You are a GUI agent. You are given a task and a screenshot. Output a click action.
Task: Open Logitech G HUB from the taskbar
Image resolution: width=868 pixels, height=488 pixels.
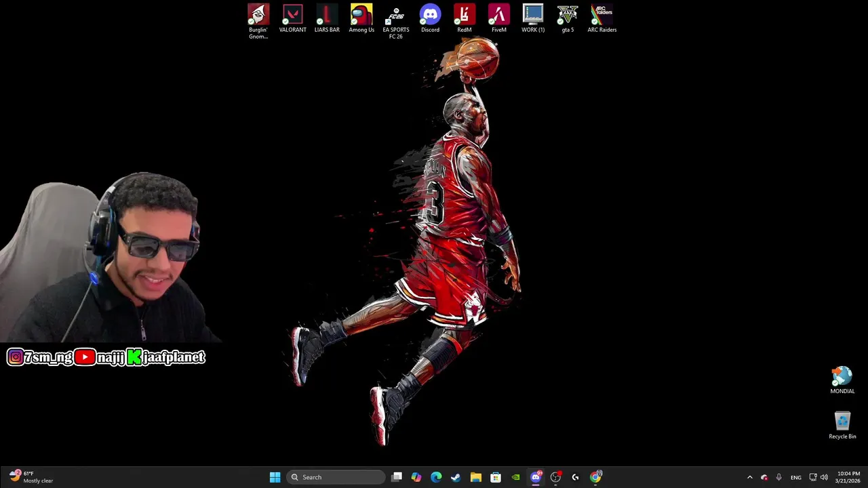click(575, 477)
